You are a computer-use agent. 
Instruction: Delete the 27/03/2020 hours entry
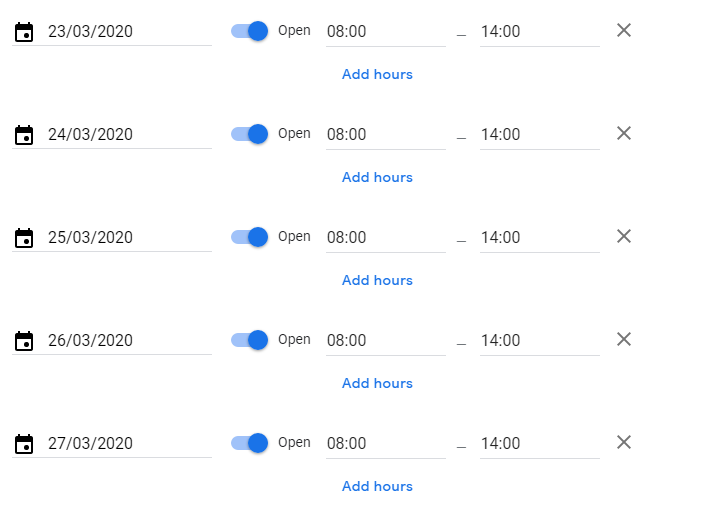click(624, 442)
